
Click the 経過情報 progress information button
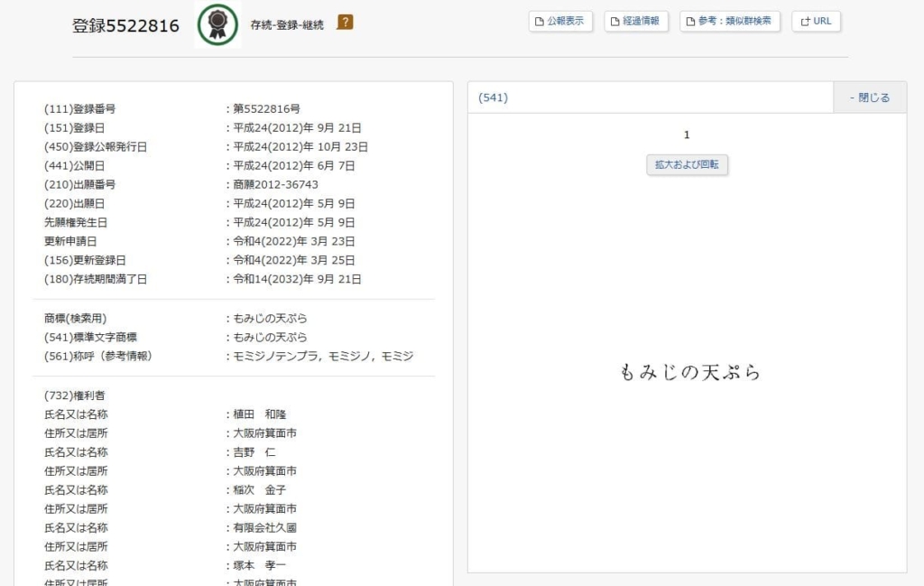coord(636,21)
